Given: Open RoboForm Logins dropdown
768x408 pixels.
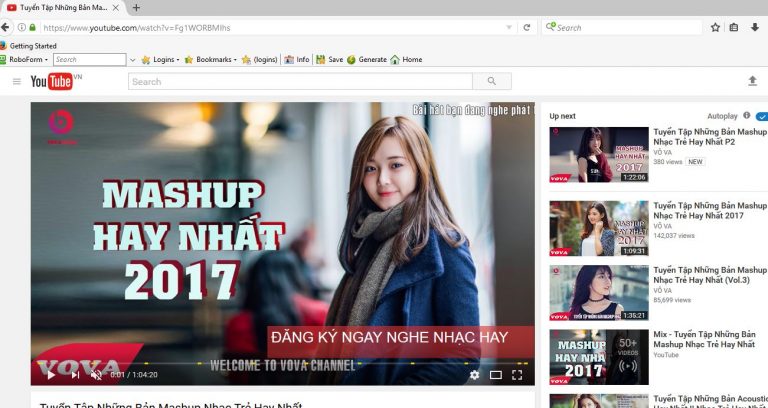Looking at the screenshot, I should [160, 59].
